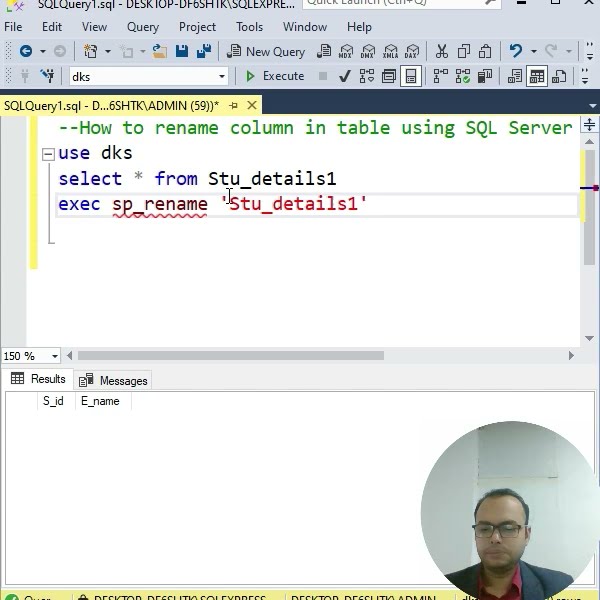Open a Database Engine Query via its icon
This screenshot has width=600, height=600.
point(324,51)
